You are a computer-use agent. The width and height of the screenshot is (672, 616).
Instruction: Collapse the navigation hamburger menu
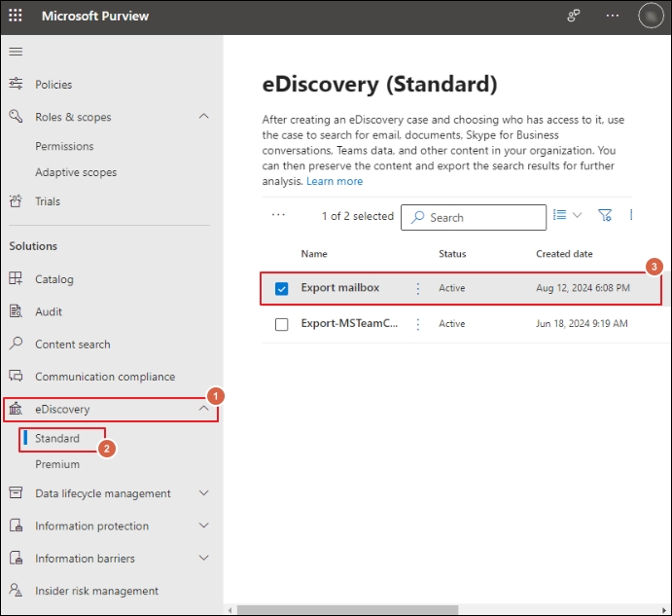pos(16,52)
